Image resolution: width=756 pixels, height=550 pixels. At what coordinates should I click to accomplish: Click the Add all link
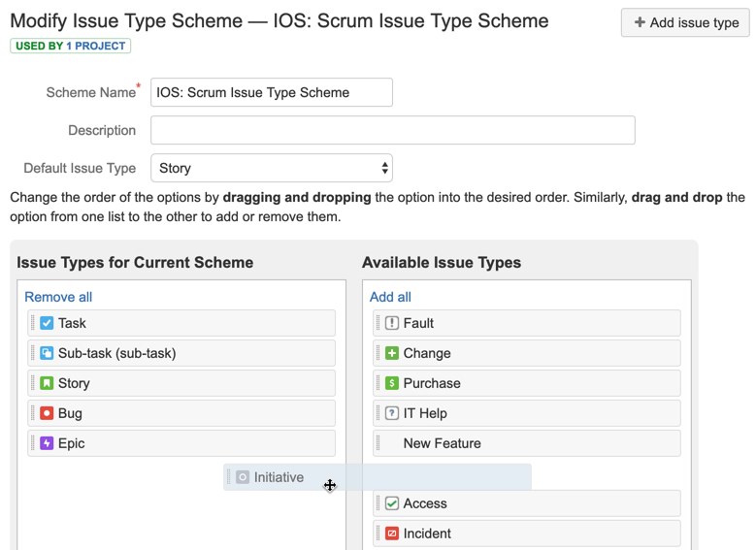(x=390, y=297)
